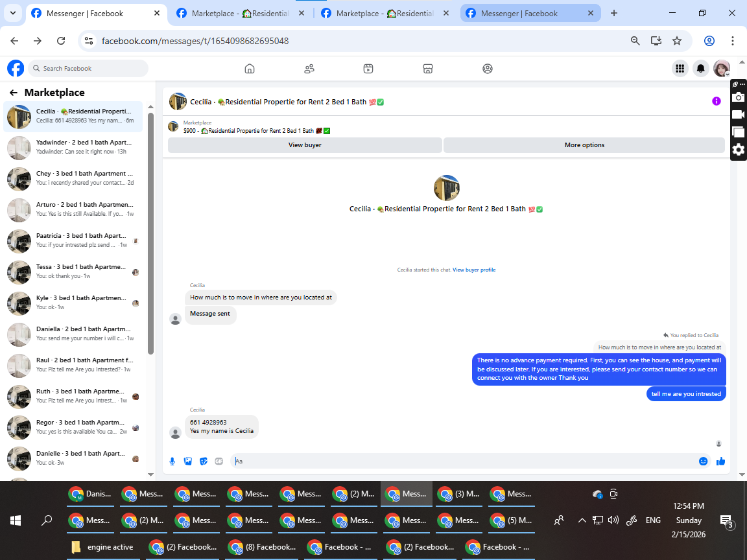Open Ruth 3 bed 1 bath conversation

coord(73,397)
